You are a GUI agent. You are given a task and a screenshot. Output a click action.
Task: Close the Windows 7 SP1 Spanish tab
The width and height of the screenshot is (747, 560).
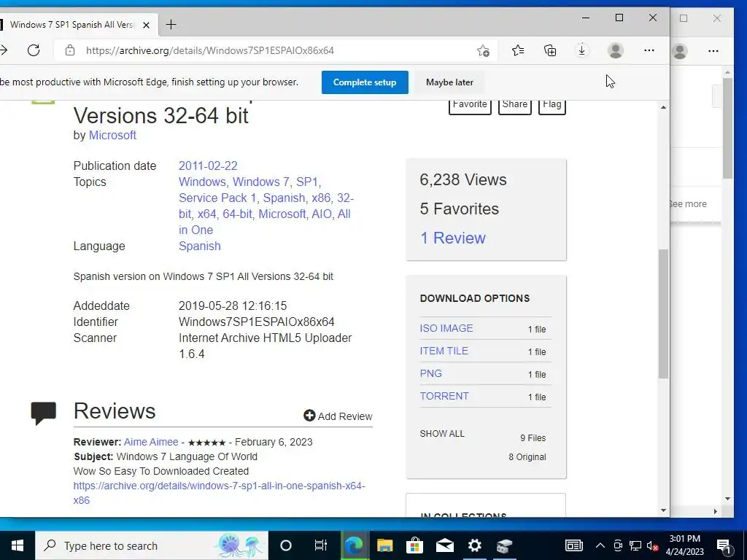pos(146,25)
